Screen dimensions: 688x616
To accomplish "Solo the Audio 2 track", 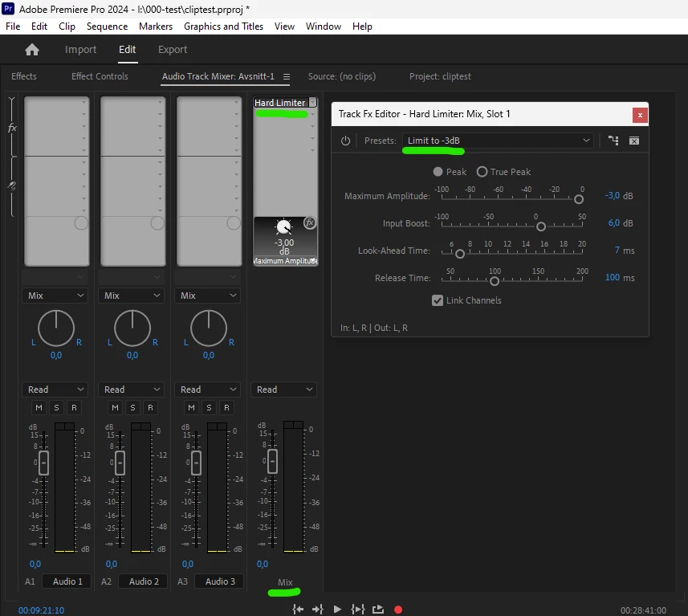I will pyautogui.click(x=132, y=407).
